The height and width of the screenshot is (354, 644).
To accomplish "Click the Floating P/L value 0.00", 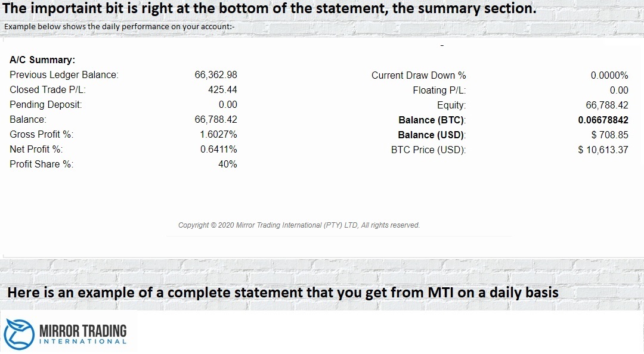I will point(619,91).
